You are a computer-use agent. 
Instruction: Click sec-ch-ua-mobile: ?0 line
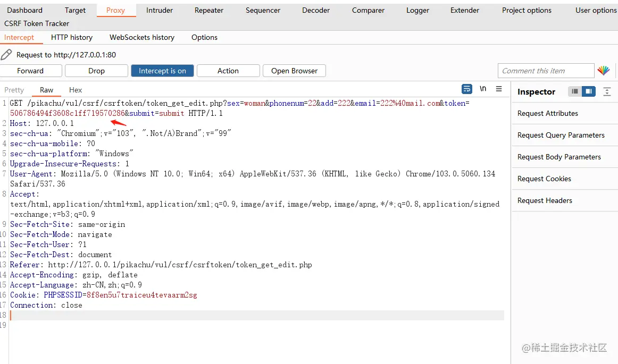tap(53, 144)
